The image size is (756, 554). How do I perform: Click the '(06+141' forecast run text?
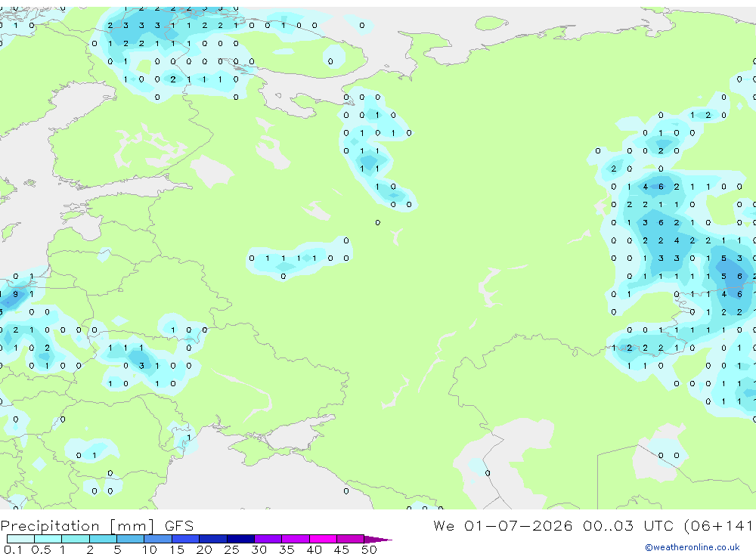click(718, 525)
